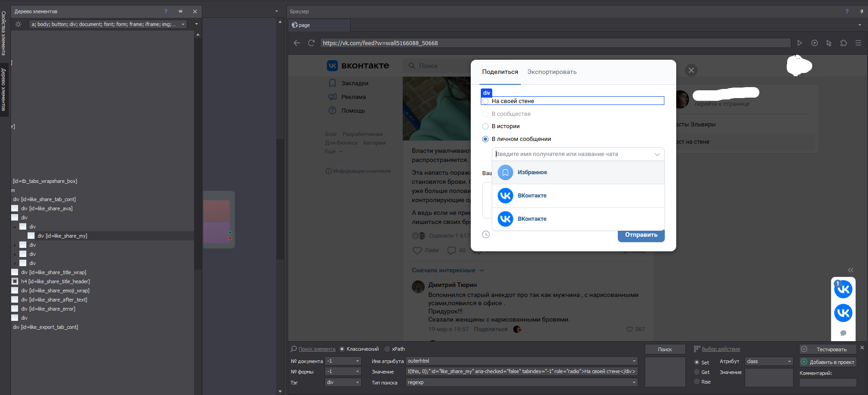Close the share dialog with X
Image resolution: width=868 pixels, height=395 pixels.
[691, 70]
